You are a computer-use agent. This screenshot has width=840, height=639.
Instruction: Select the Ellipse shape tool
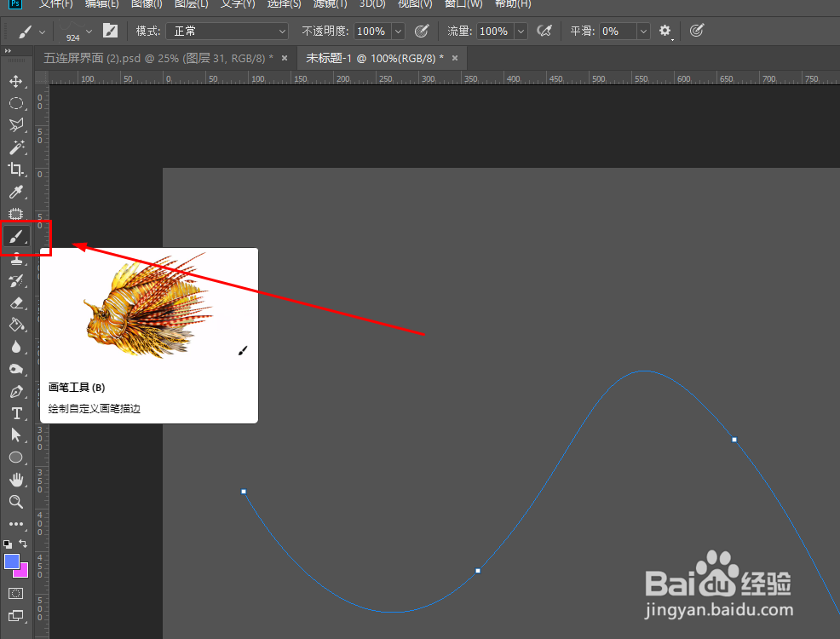pos(16,458)
